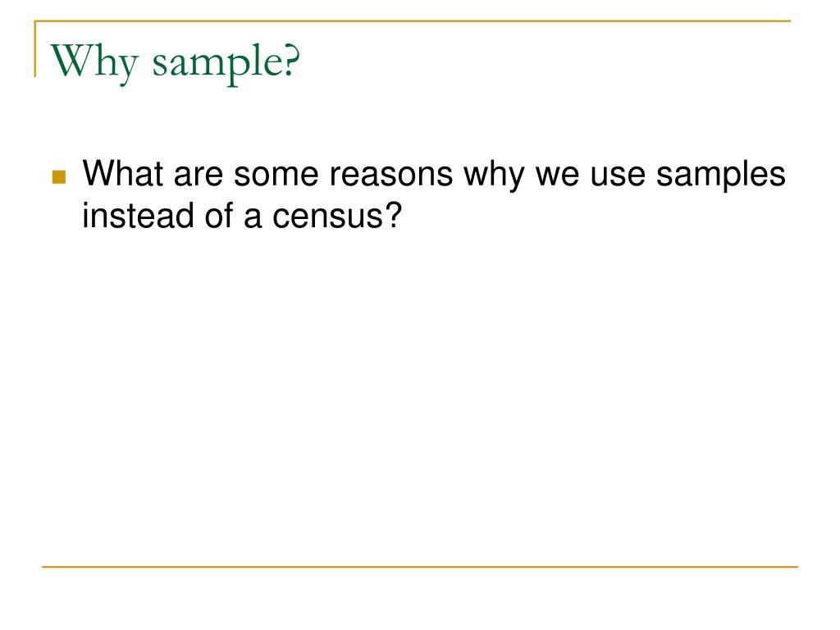Screen dimensions: 840x630
Task: Click the gold horizontal line near slide bottom
Action: (420, 566)
